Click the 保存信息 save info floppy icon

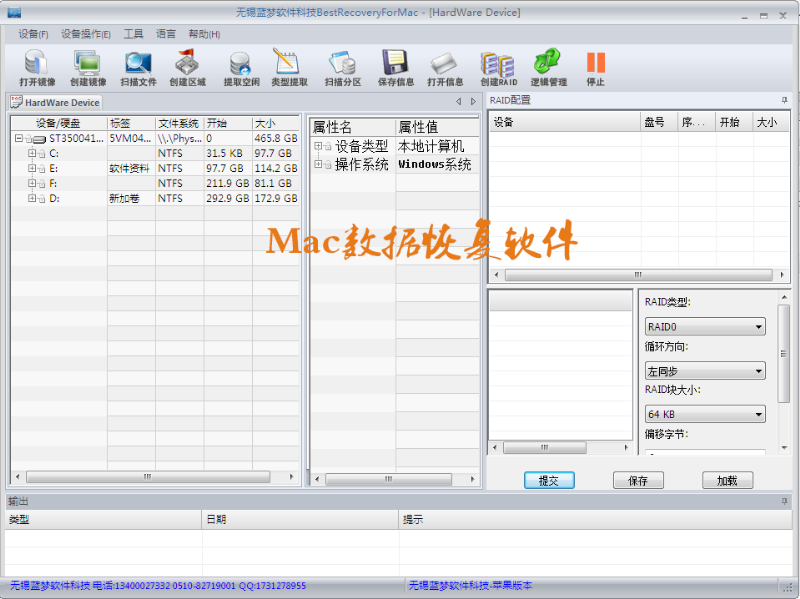pos(395,68)
